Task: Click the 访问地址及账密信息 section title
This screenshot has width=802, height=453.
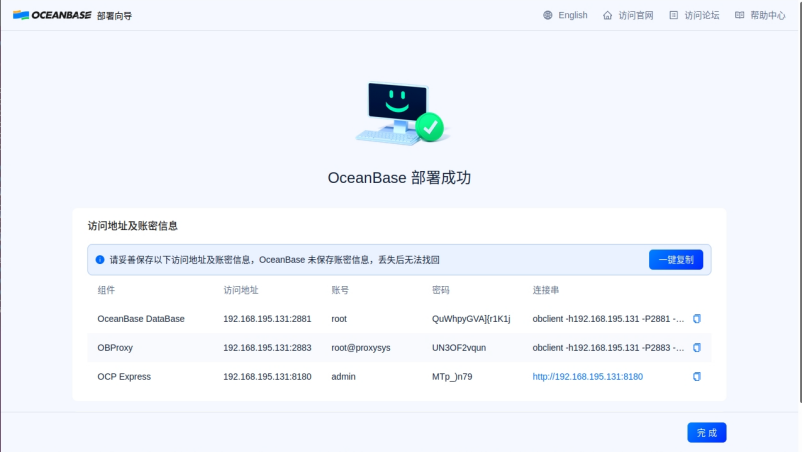Action: 132,226
